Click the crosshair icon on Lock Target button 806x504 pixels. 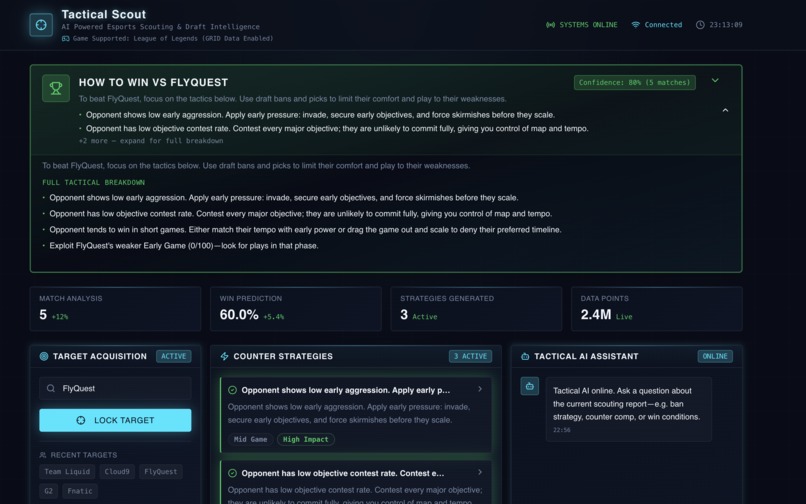coord(81,420)
